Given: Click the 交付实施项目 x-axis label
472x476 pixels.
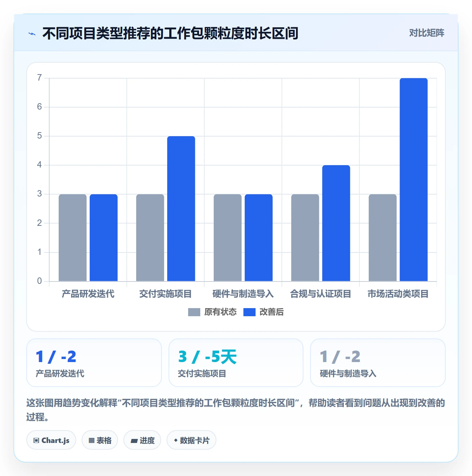Looking at the screenshot, I should coord(166,294).
